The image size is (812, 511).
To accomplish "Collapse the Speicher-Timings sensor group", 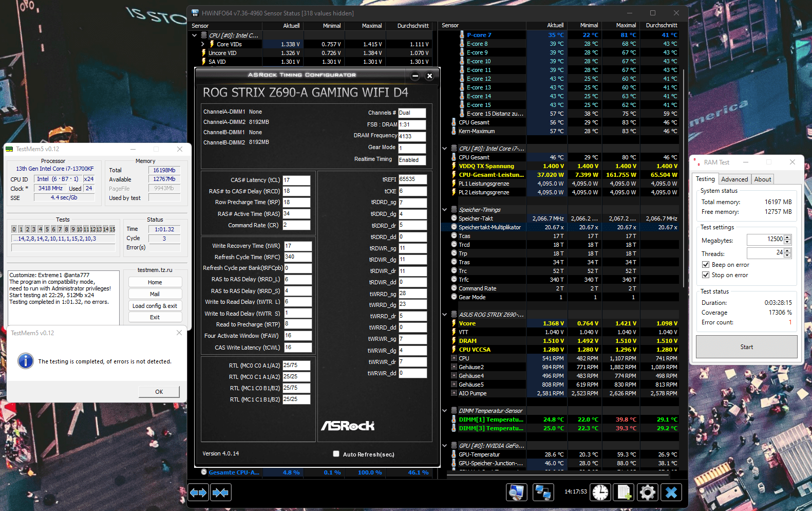I will pos(444,210).
